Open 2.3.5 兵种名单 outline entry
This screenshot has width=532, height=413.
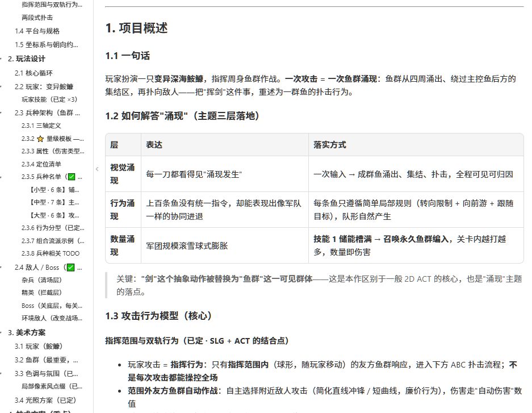[52, 177]
